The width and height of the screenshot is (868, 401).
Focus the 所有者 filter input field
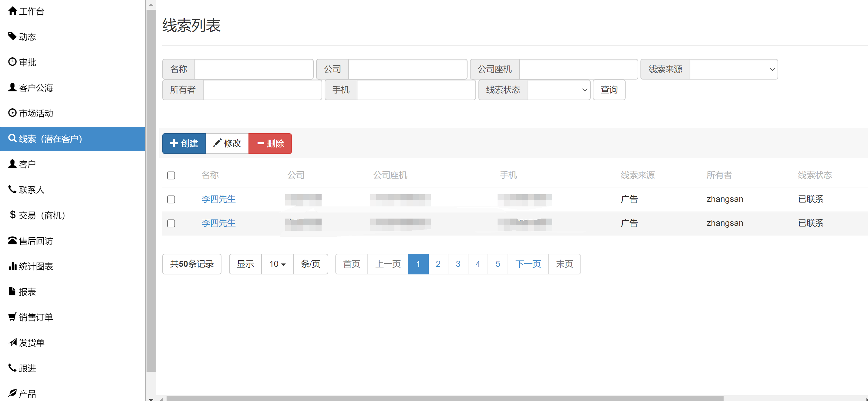[x=262, y=90]
